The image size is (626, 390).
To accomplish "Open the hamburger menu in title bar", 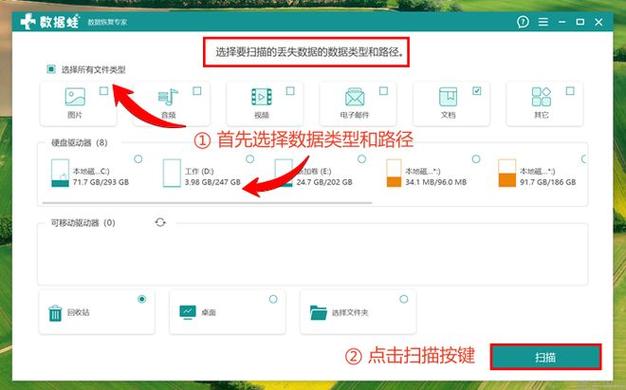I will (543, 22).
